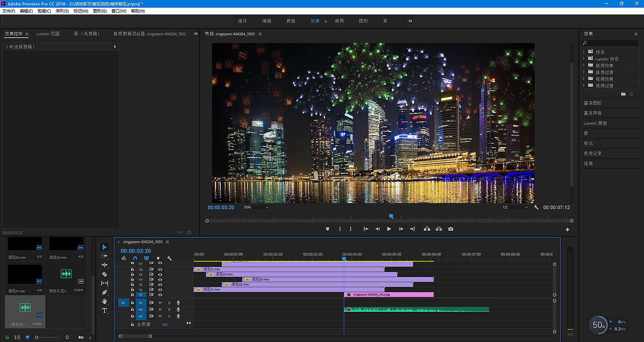Screen dimensions: 644x342
Task: Add a marker in timeline header
Action: (158, 258)
